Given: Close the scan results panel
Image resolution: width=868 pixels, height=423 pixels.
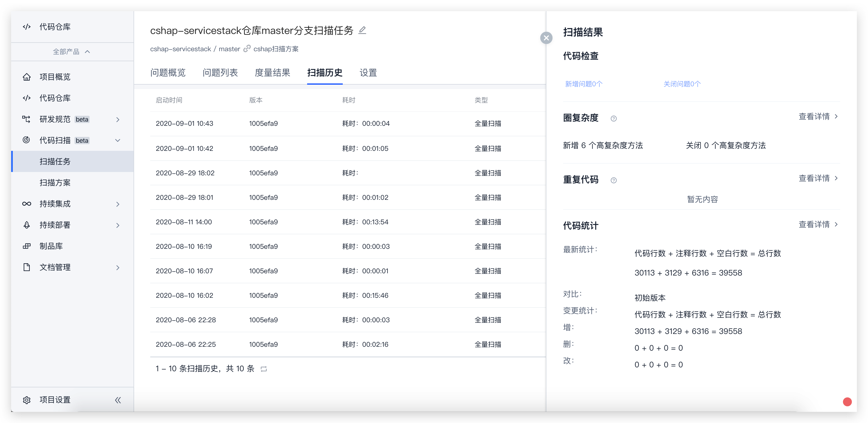Looking at the screenshot, I should (546, 38).
